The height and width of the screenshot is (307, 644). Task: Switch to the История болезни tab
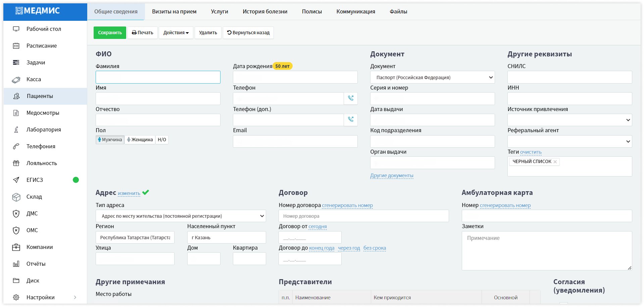click(265, 12)
